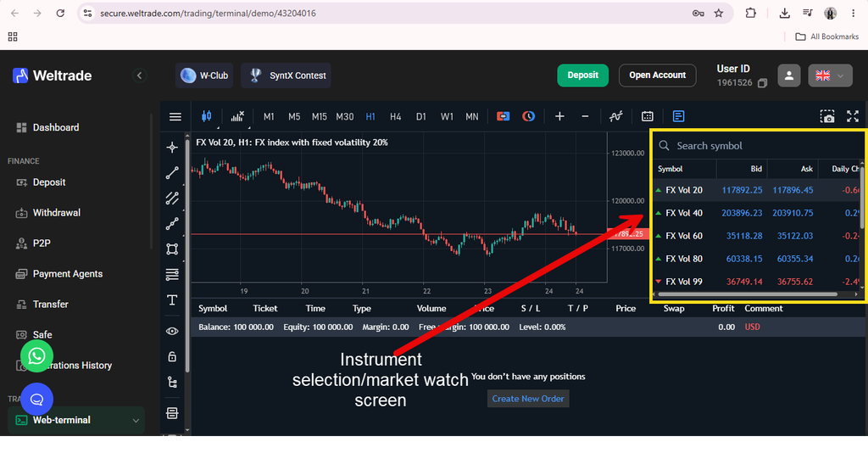Open the economic calendar icon
The width and height of the screenshot is (868, 453).
[647, 116]
